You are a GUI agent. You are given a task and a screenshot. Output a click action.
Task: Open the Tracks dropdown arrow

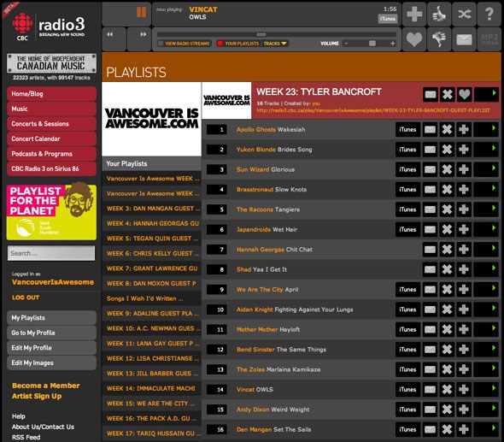pos(284,44)
